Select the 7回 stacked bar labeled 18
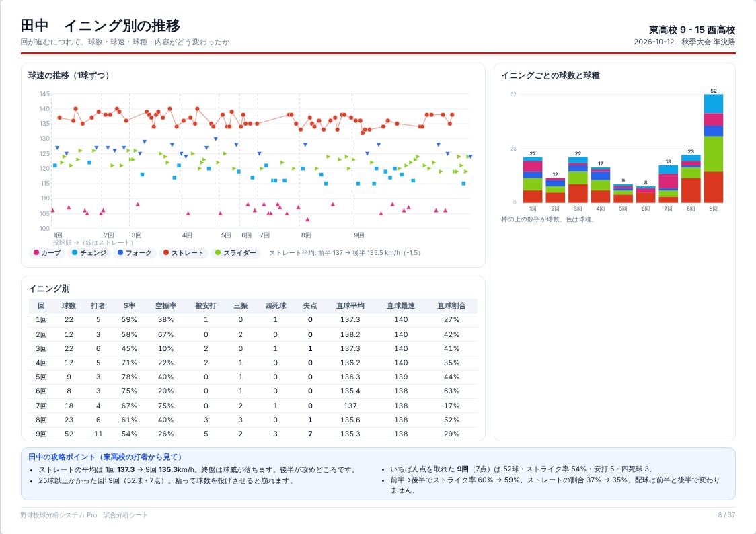The height and width of the screenshot is (534, 756). pyautogui.click(x=668, y=184)
